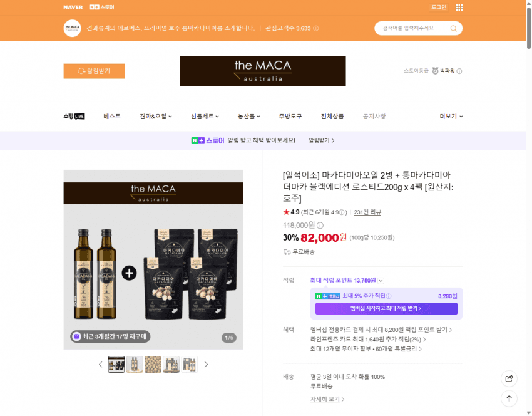Click the search magnifier icon
The image size is (532, 416).
(x=453, y=28)
